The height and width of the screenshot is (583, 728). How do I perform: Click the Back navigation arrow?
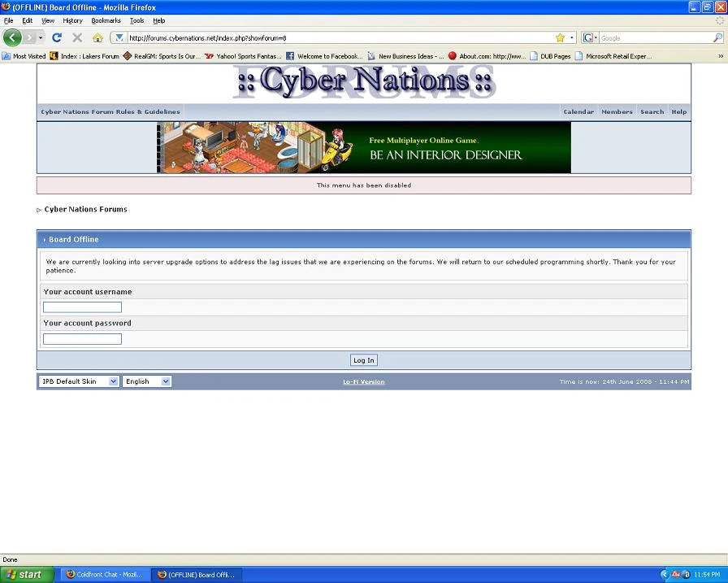coord(11,37)
